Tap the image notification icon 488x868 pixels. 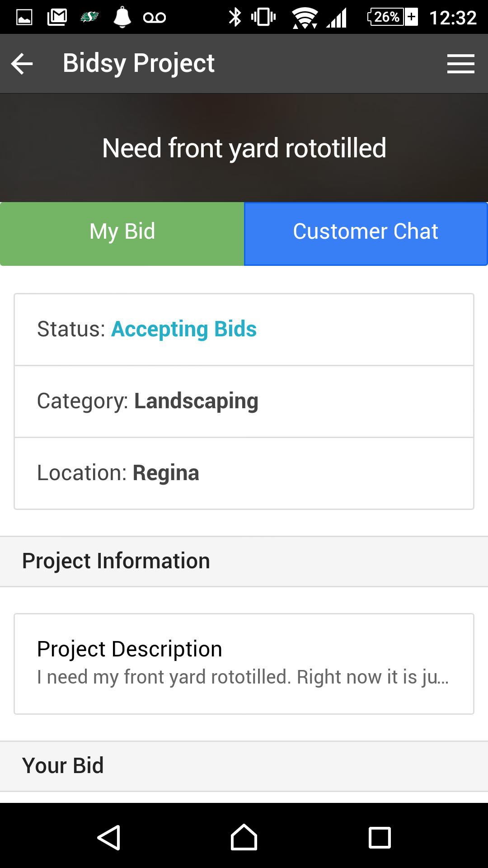point(24,17)
